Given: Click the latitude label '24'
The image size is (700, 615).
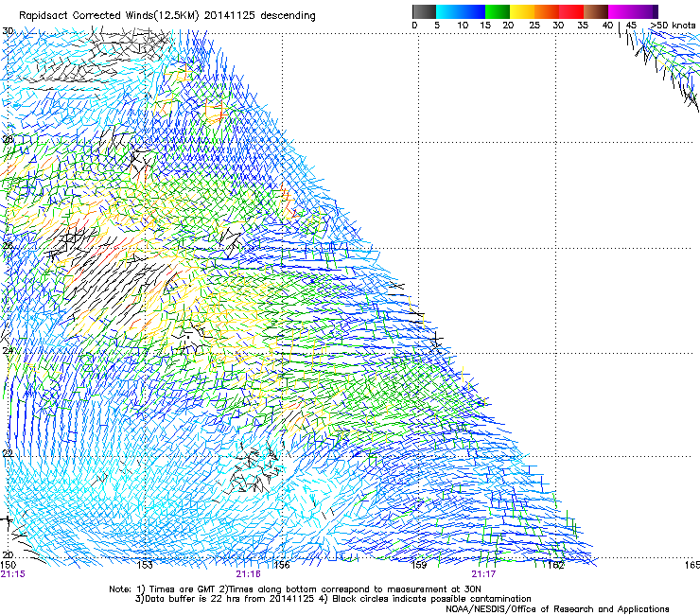Looking at the screenshot, I should [8, 351].
